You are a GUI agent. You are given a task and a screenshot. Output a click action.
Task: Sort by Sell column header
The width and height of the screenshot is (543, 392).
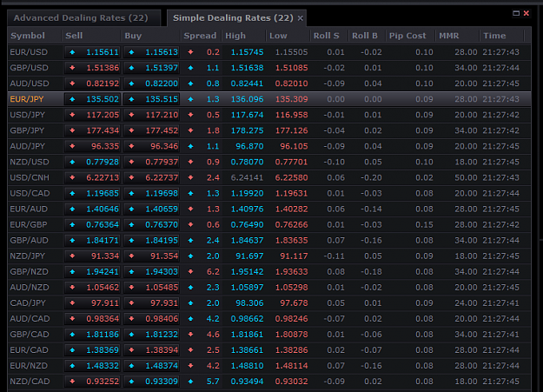[x=91, y=36]
